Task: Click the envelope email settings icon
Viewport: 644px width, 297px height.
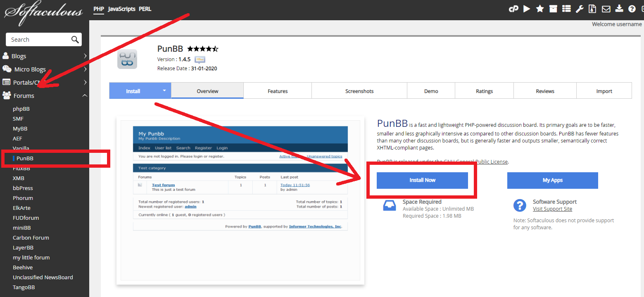Action: (606, 9)
